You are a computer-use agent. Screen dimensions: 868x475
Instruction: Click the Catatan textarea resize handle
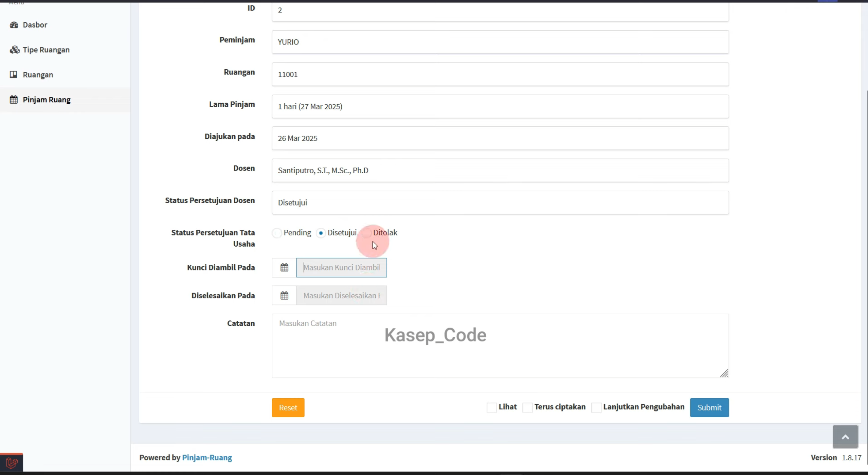coord(724,373)
